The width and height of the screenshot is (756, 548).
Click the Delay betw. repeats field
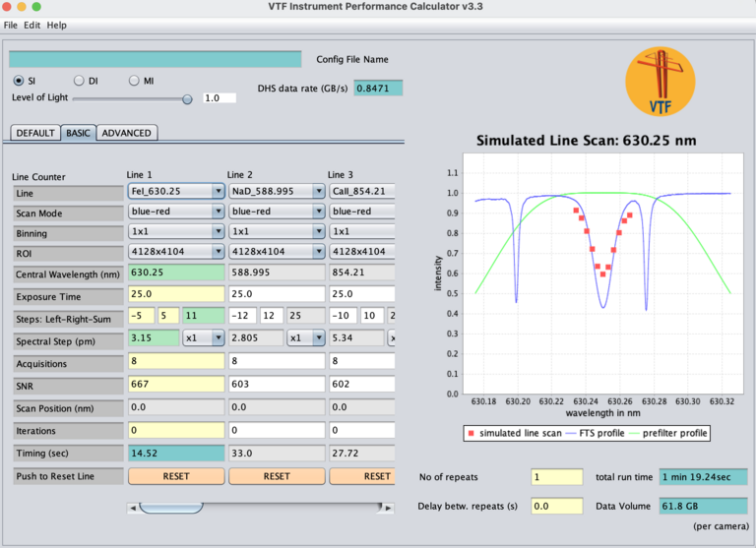[557, 506]
